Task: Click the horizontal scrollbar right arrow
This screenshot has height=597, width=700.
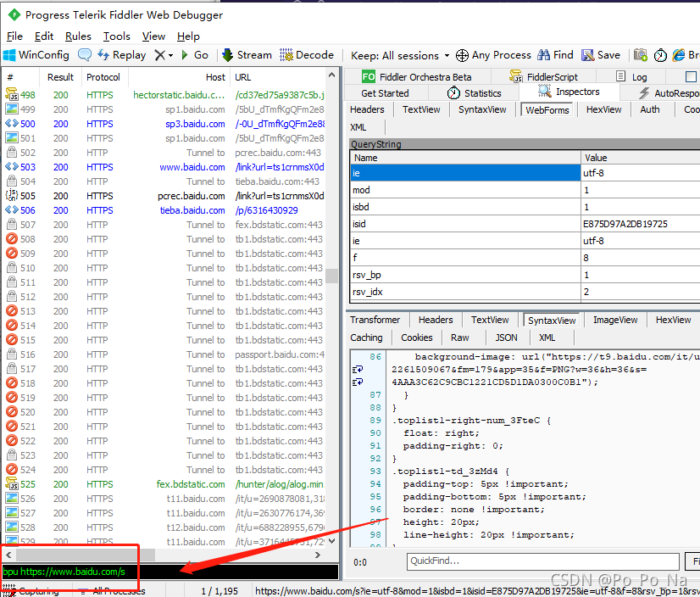Action: (x=318, y=555)
